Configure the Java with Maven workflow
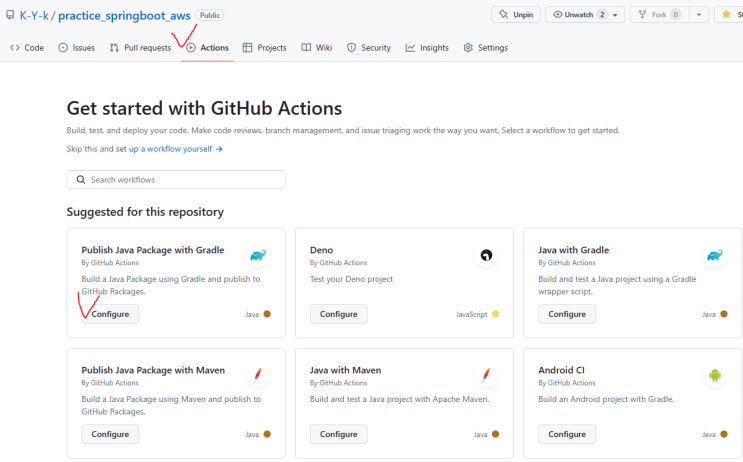This screenshot has width=743, height=462. click(x=338, y=434)
